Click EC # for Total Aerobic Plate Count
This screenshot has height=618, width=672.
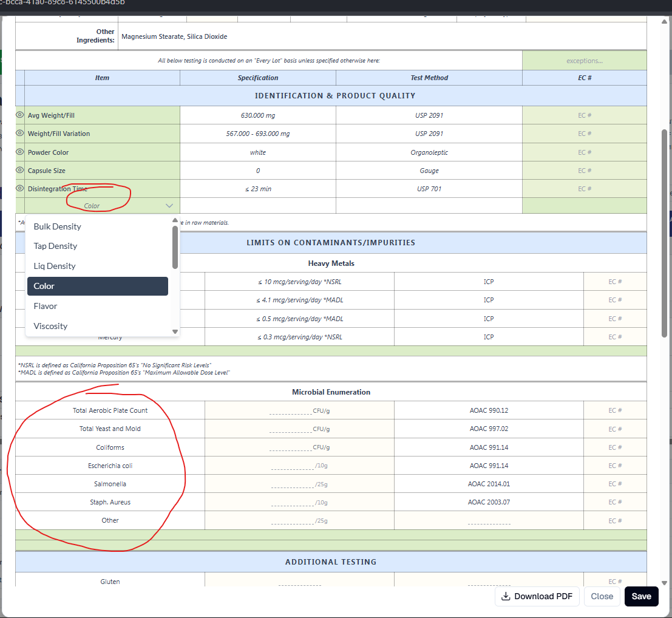615,410
